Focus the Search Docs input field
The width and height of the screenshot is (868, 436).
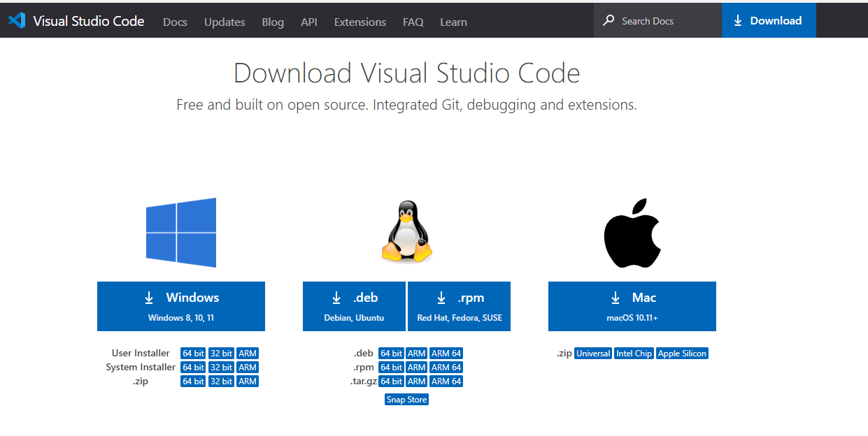(x=657, y=21)
